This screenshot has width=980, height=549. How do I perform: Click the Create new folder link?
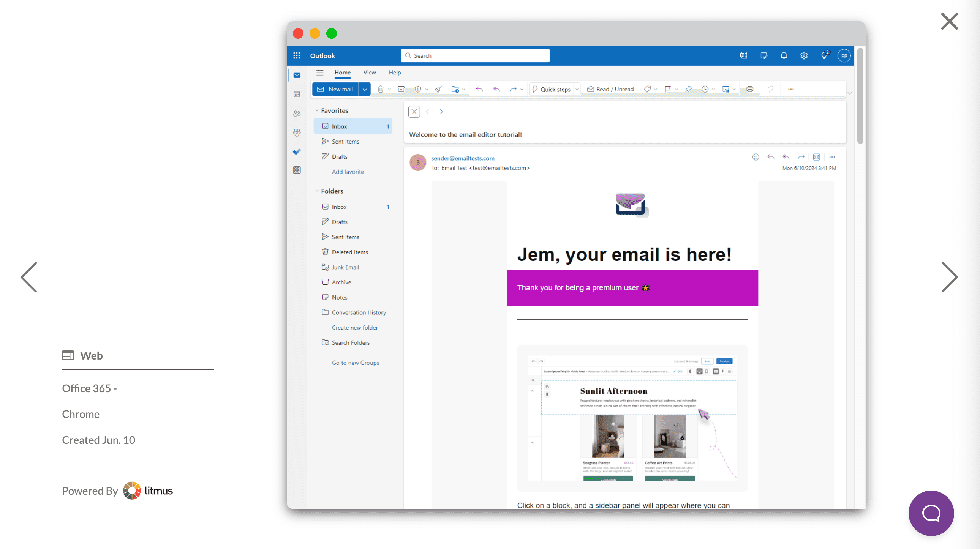pos(354,327)
